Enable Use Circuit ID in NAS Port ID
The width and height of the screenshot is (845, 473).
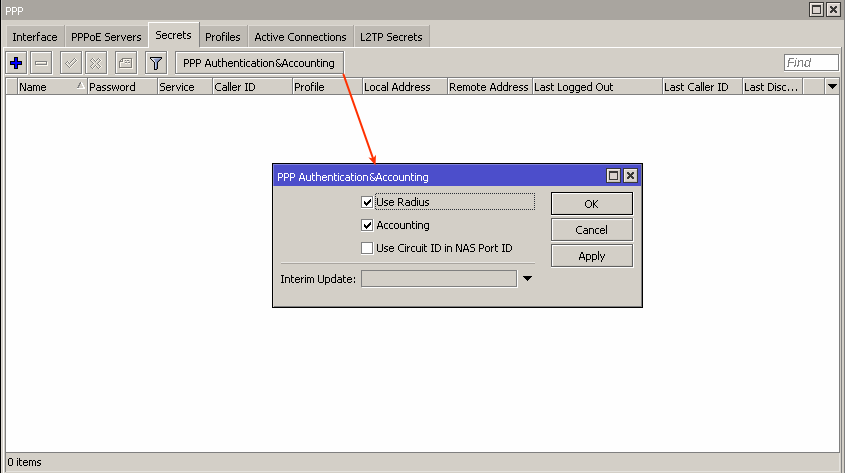pyautogui.click(x=367, y=248)
